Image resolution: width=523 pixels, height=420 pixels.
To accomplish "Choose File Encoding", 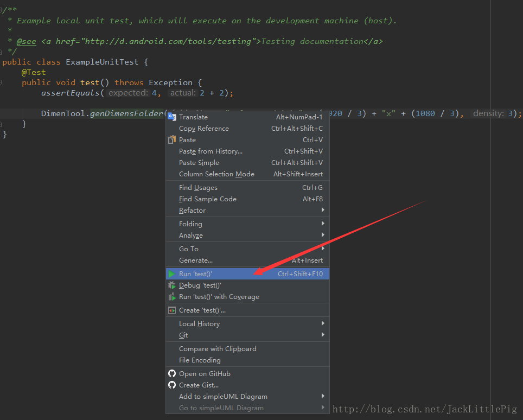I will pyautogui.click(x=247, y=360).
